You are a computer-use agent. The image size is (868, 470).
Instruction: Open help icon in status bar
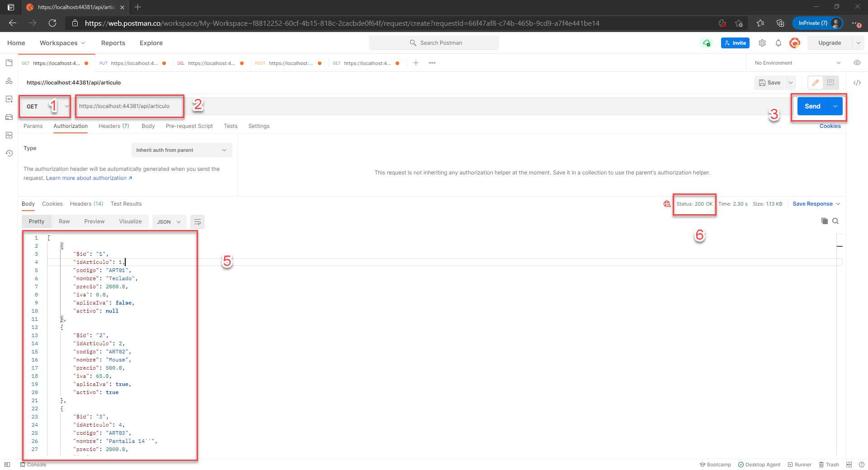(x=861, y=465)
